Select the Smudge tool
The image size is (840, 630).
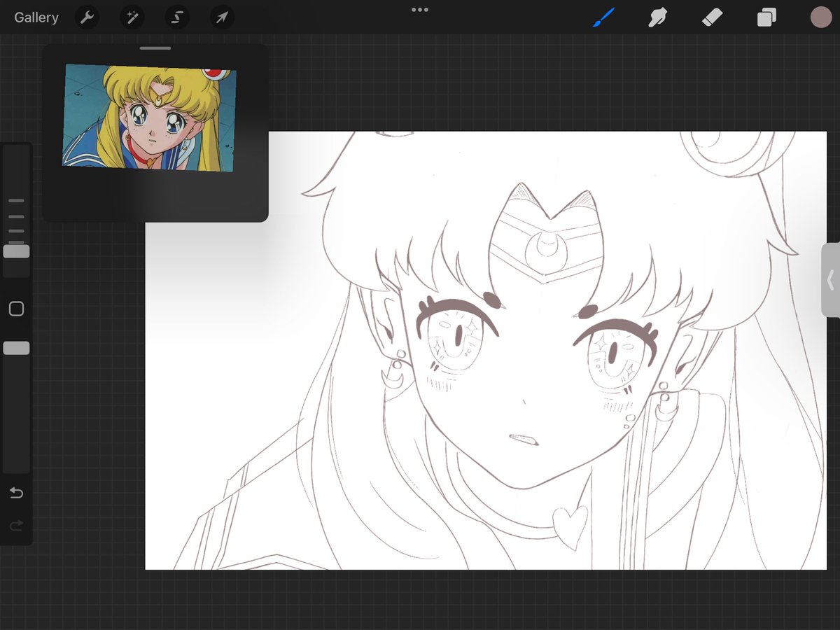[x=657, y=17]
